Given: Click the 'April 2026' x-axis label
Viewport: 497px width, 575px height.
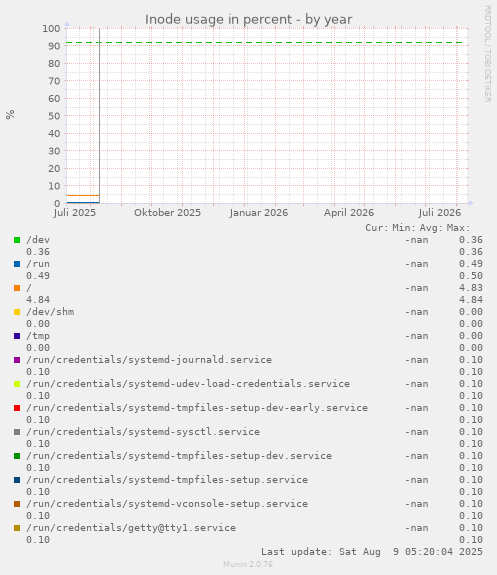Looking at the screenshot, I should point(349,213).
